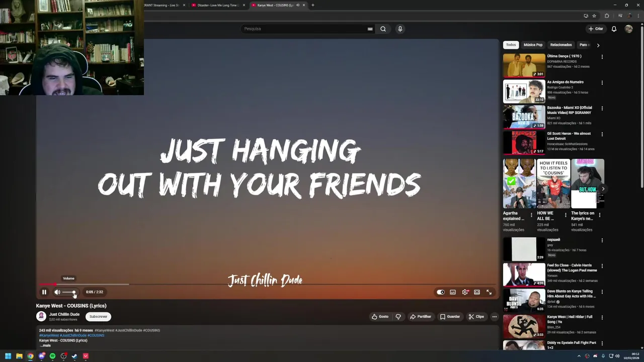Select the Relacionados filter chip
The height and width of the screenshot is (362, 644).
pyautogui.click(x=561, y=45)
